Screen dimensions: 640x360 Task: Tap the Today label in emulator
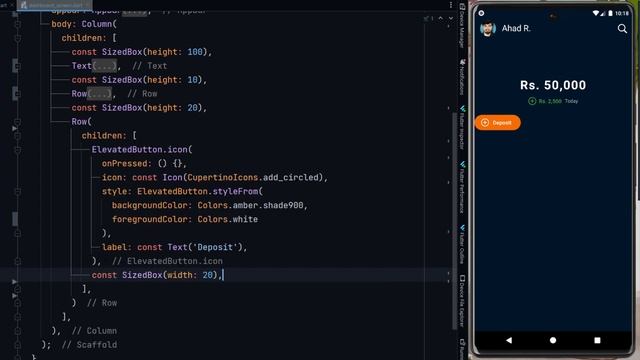pos(571,101)
